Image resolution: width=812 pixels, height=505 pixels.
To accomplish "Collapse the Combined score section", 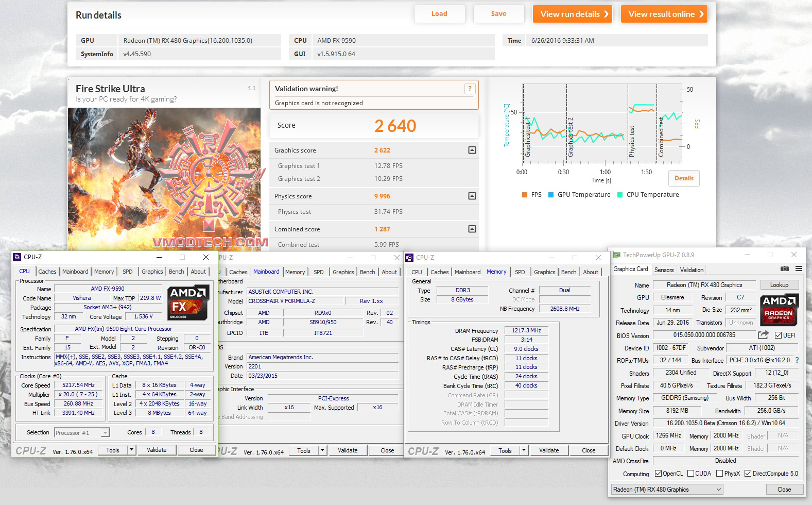I will coord(472,229).
